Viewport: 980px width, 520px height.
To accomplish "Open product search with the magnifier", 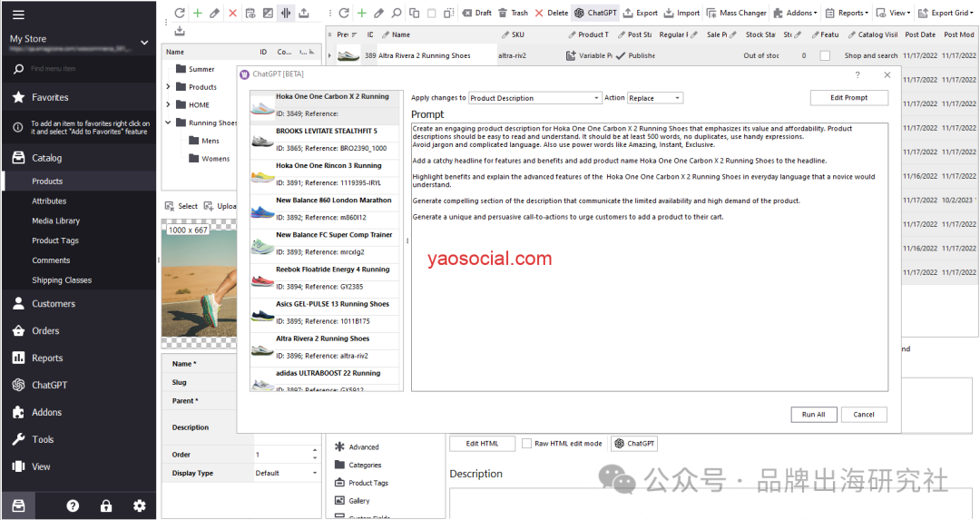I will click(x=397, y=13).
